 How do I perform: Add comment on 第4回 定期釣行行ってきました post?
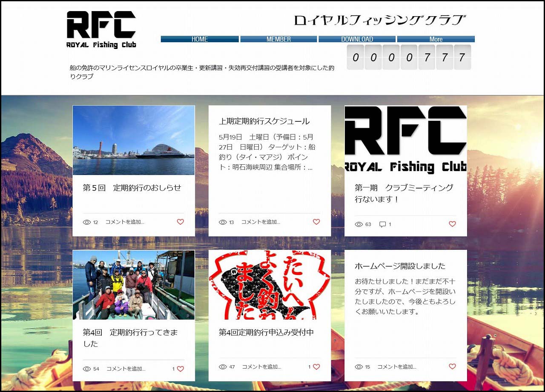pos(126,369)
